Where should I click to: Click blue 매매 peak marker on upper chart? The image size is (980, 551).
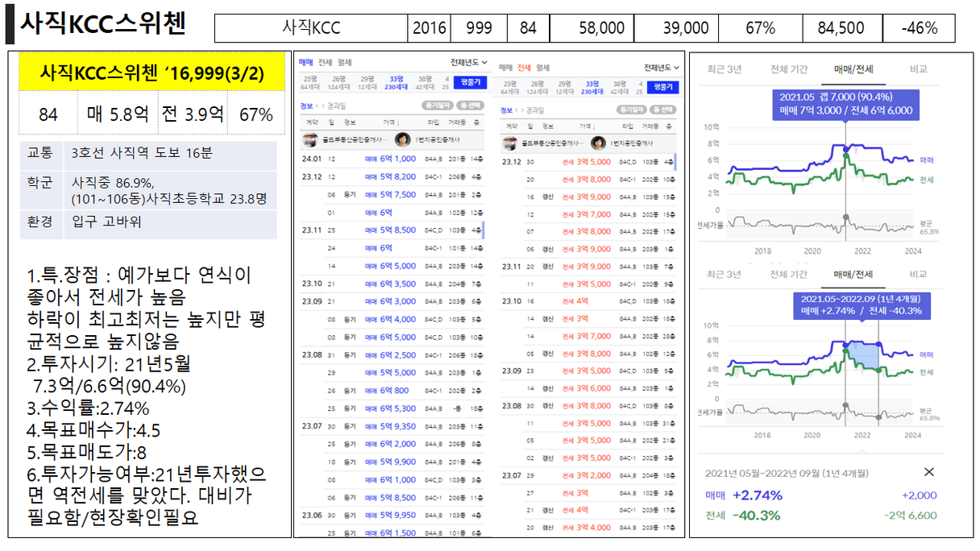pos(845,150)
